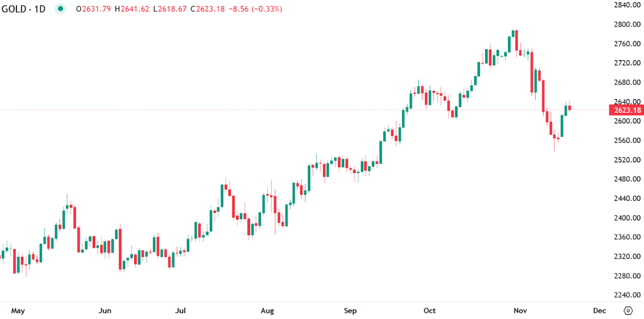Image resolution: width=644 pixels, height=319 pixels.
Task: Click the Jul label on time axis
Action: (x=181, y=311)
